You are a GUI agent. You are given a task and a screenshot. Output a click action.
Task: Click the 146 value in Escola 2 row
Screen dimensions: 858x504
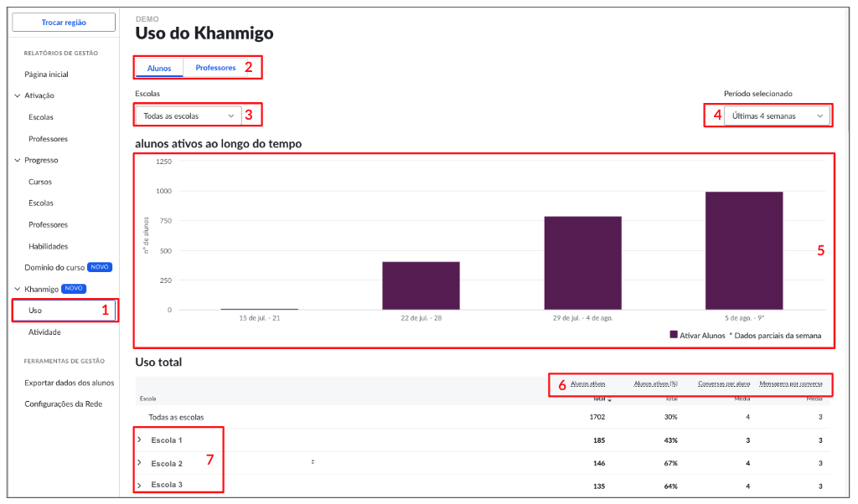coord(599,463)
